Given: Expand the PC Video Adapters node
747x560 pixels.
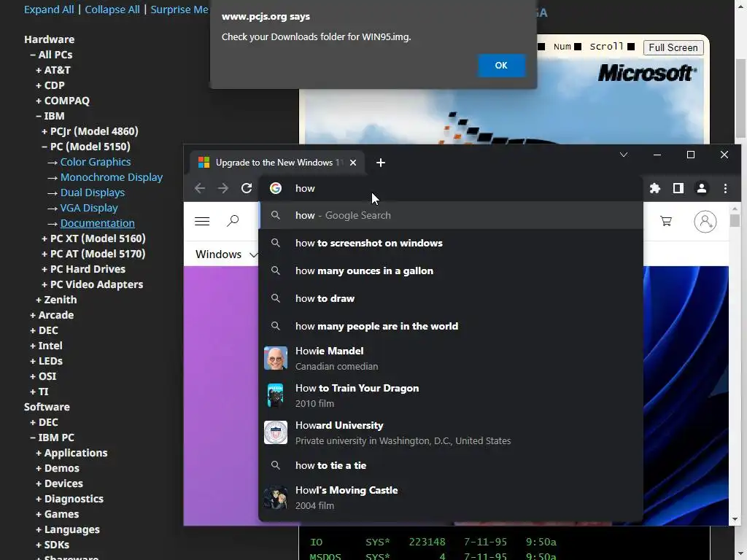Looking at the screenshot, I should pos(93,284).
